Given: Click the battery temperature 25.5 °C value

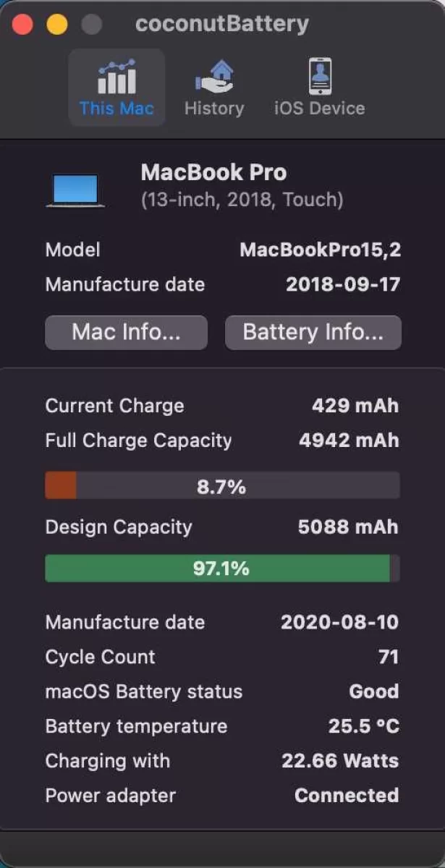Looking at the screenshot, I should (364, 726).
